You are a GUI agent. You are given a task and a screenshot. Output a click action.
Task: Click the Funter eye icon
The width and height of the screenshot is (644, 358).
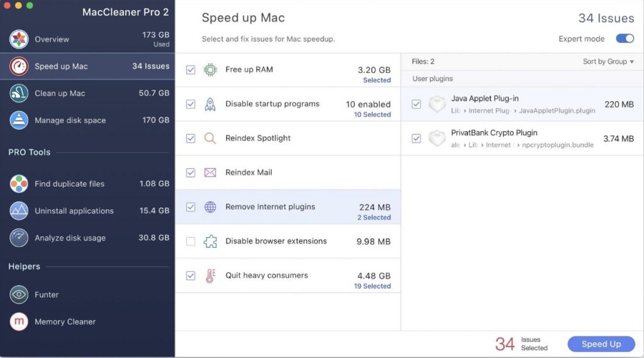coord(19,295)
